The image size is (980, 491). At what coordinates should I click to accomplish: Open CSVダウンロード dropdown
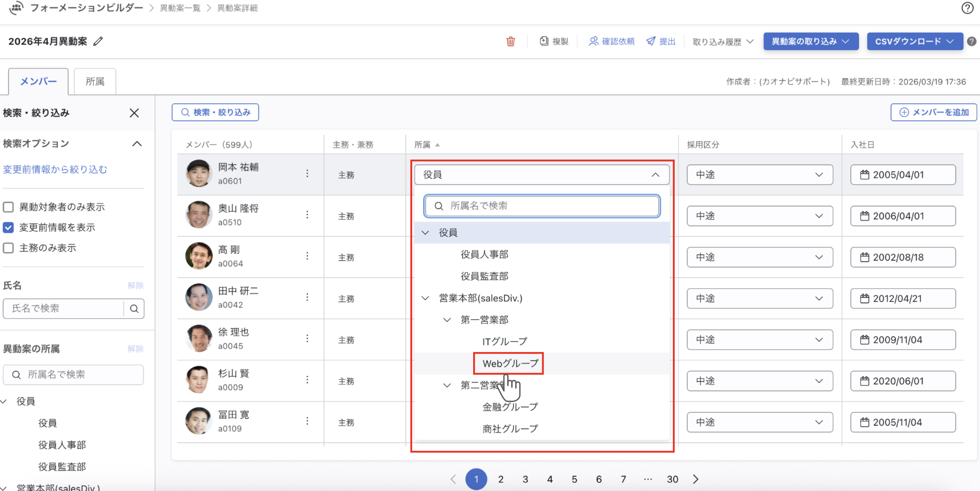click(914, 41)
